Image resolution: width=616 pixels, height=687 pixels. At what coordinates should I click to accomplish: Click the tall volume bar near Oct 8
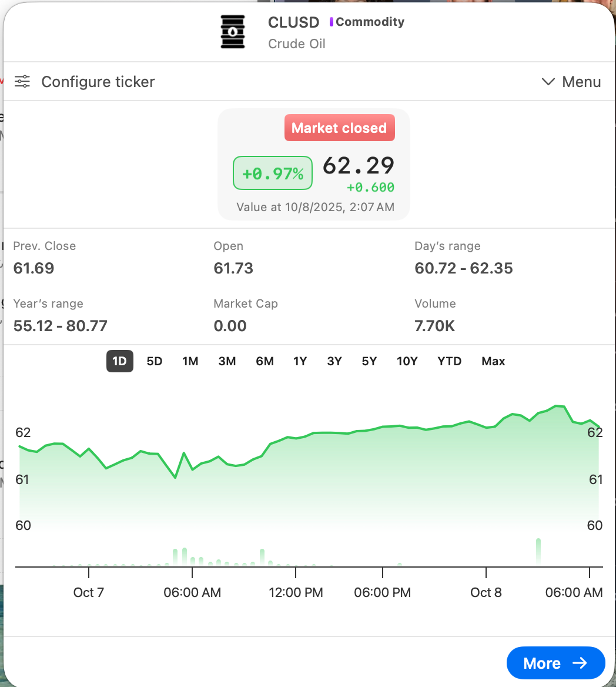tap(538, 552)
